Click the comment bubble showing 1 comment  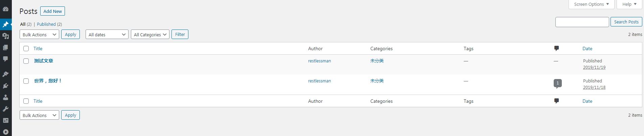click(x=558, y=83)
